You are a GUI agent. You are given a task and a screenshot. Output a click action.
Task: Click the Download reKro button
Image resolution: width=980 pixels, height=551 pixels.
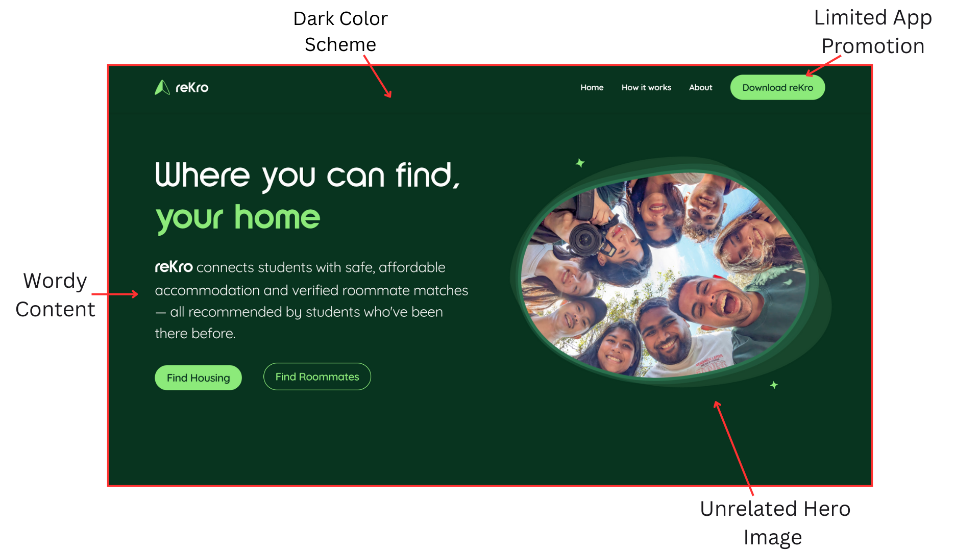tap(777, 87)
